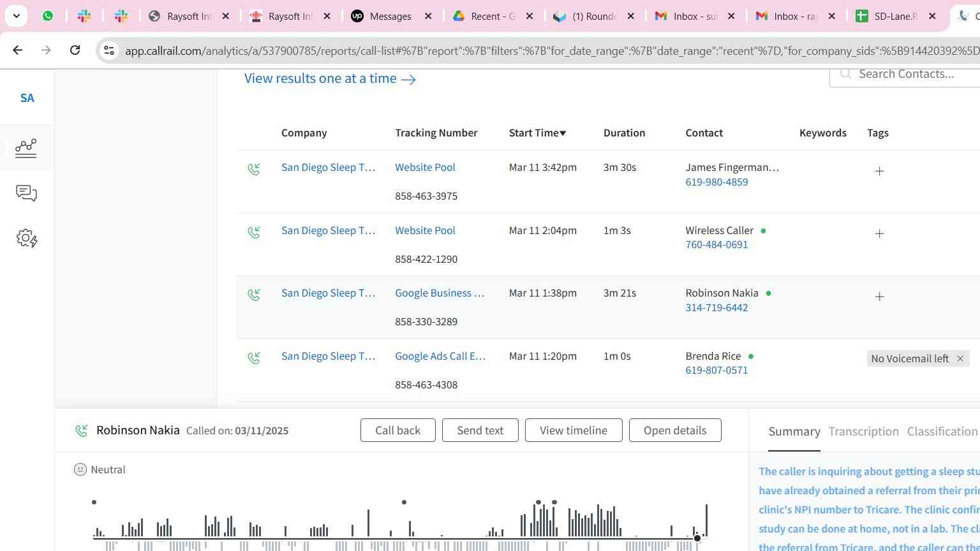Close the Roundcube browser tab

click(630, 16)
